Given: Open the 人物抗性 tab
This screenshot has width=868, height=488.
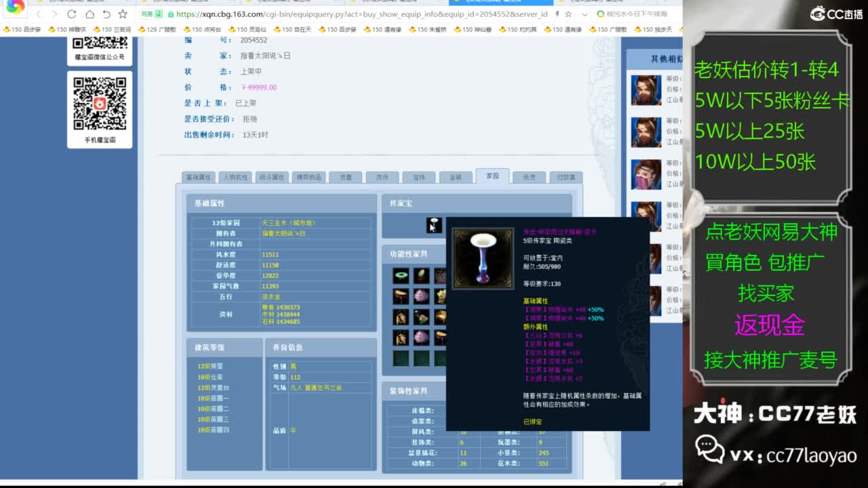Looking at the screenshot, I should (x=236, y=177).
